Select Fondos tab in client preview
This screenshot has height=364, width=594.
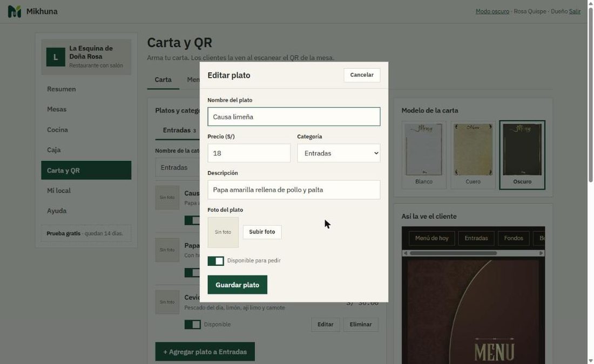point(514,238)
